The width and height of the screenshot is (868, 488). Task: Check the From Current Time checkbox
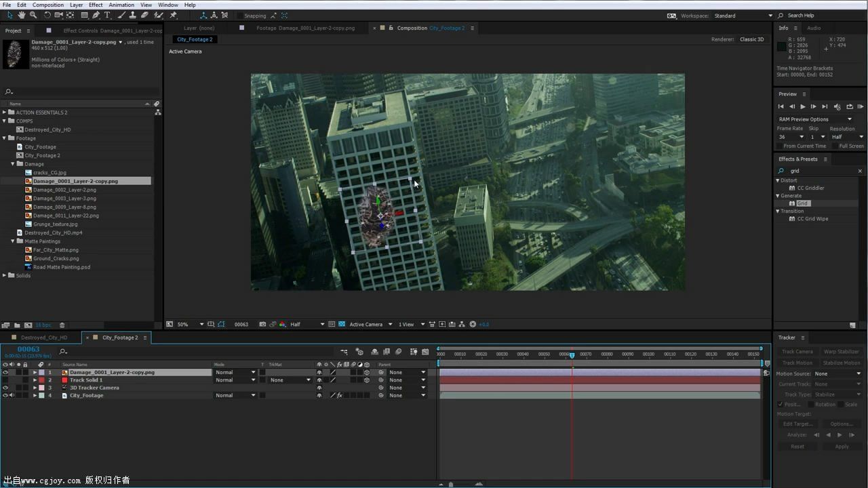tap(780, 146)
